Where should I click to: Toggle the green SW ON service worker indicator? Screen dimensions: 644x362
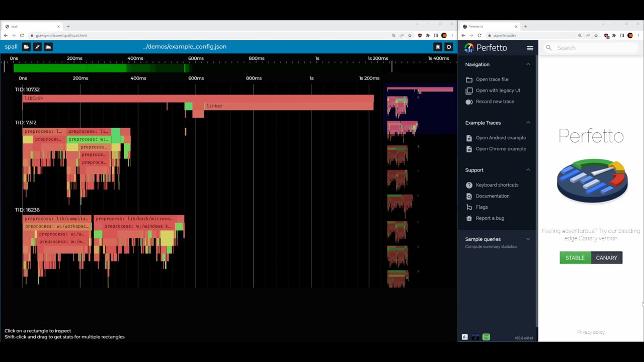(486, 337)
